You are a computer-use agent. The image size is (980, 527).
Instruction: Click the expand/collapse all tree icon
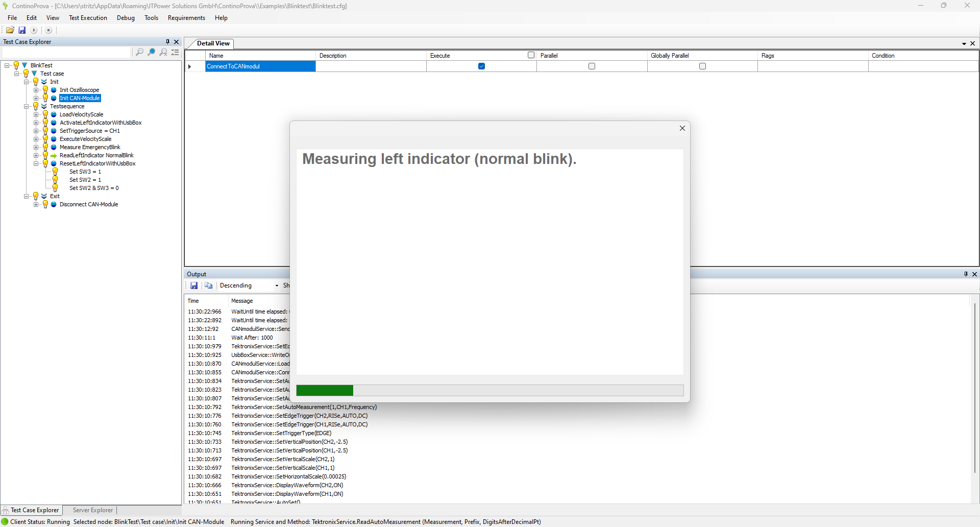[x=175, y=52]
